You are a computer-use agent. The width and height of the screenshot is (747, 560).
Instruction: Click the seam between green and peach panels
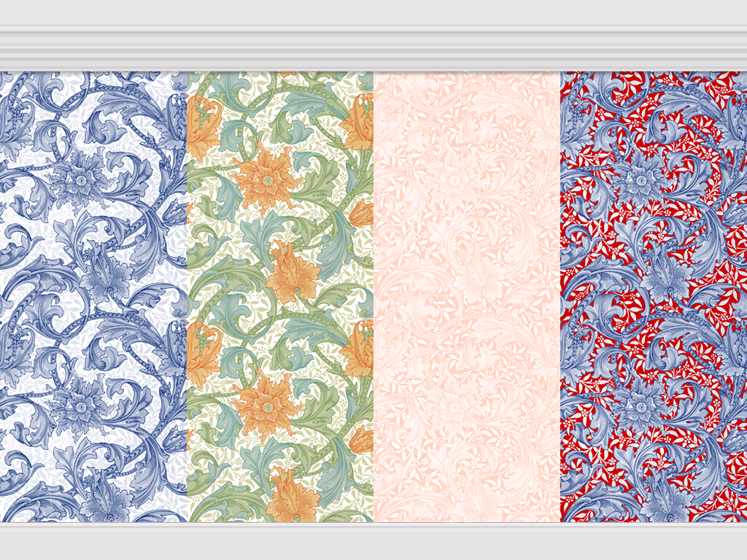click(373, 296)
